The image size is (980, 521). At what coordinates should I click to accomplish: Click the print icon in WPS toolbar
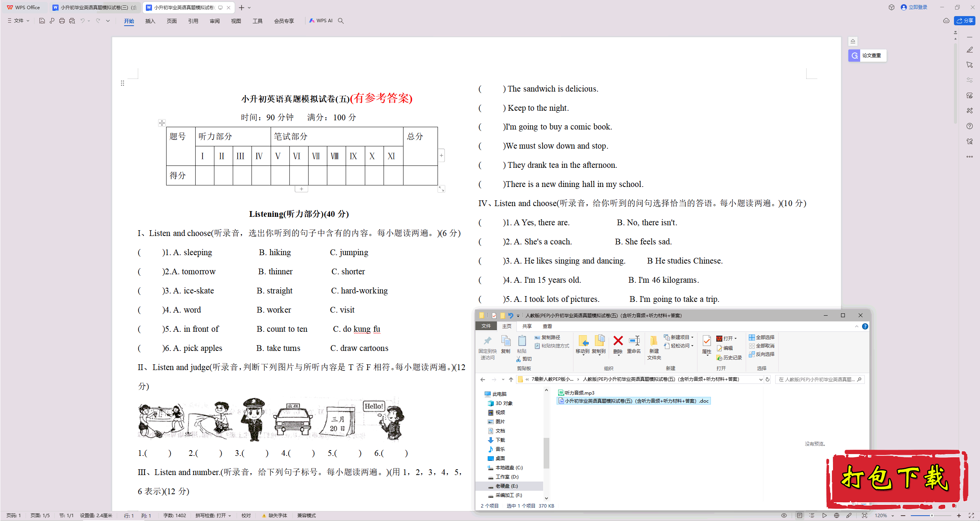(62, 21)
